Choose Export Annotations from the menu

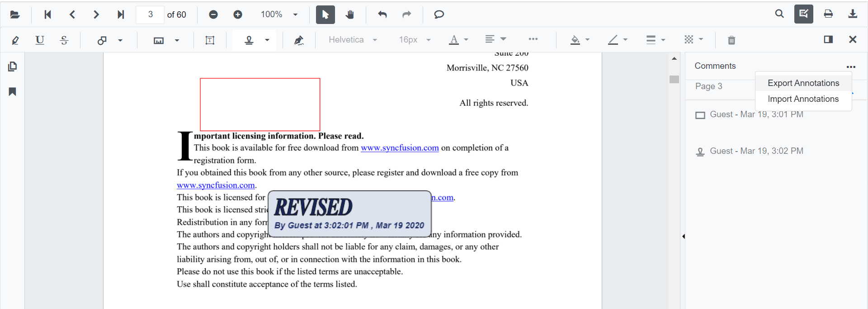tap(803, 83)
